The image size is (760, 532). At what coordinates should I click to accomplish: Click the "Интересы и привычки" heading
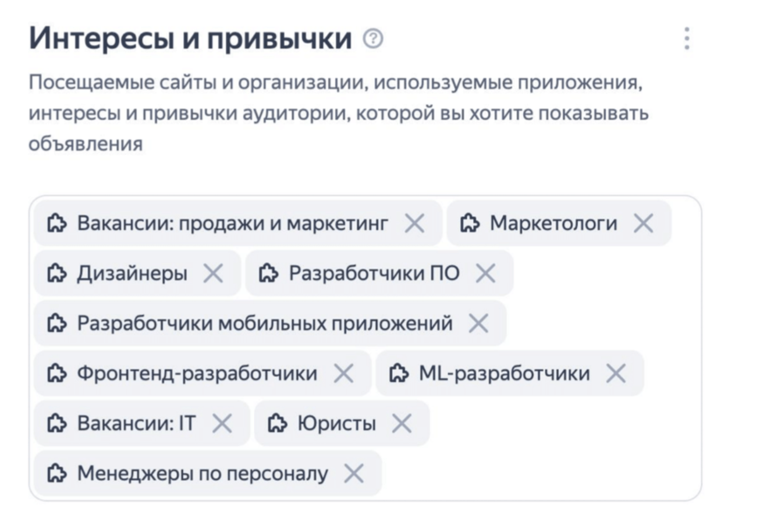tap(190, 39)
